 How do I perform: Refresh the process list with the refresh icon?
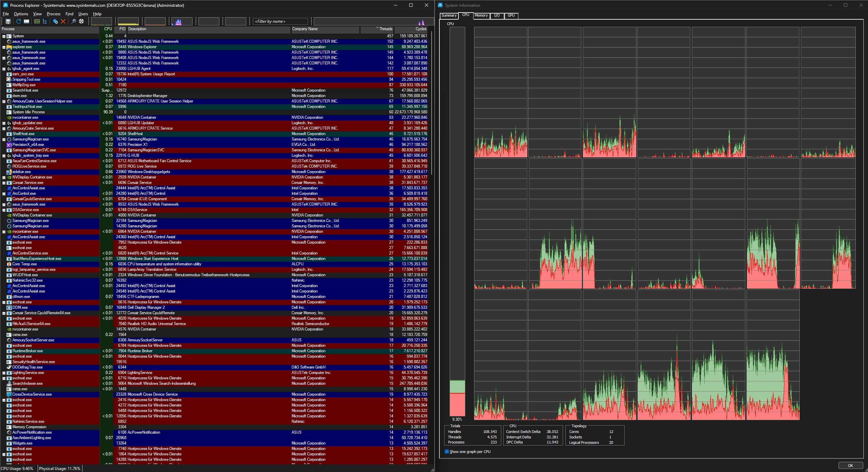tap(18, 21)
